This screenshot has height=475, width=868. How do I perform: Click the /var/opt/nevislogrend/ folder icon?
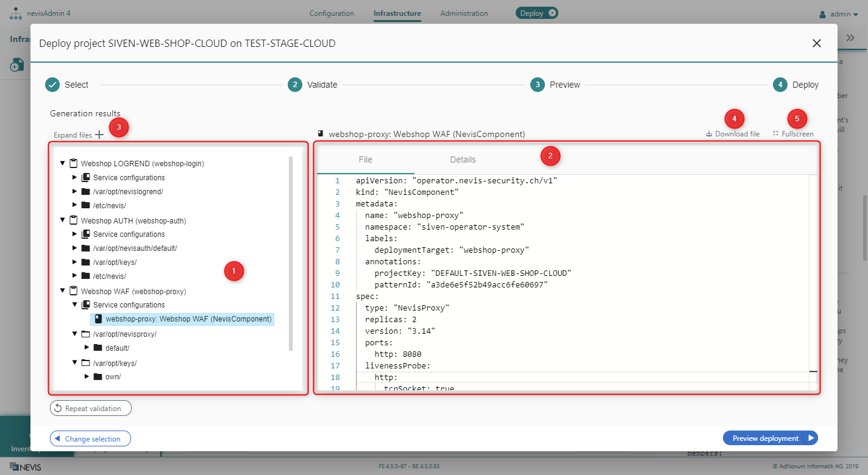pyautogui.click(x=86, y=192)
